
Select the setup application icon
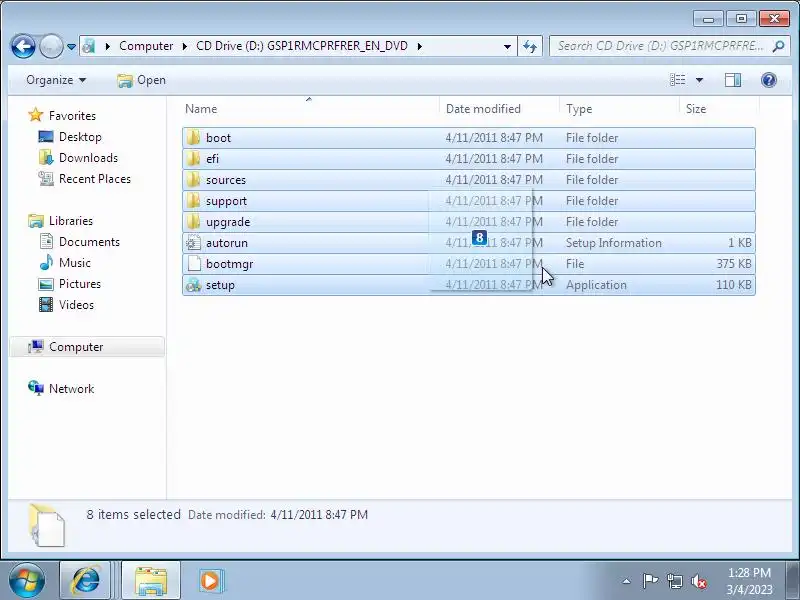[x=193, y=285]
